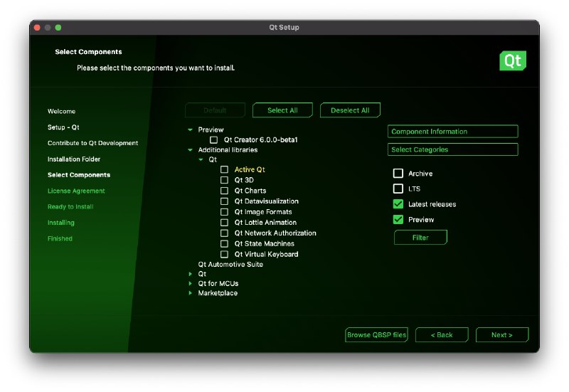Select the Qt Charts row label
Screen dimensions: 569x392
(x=250, y=191)
